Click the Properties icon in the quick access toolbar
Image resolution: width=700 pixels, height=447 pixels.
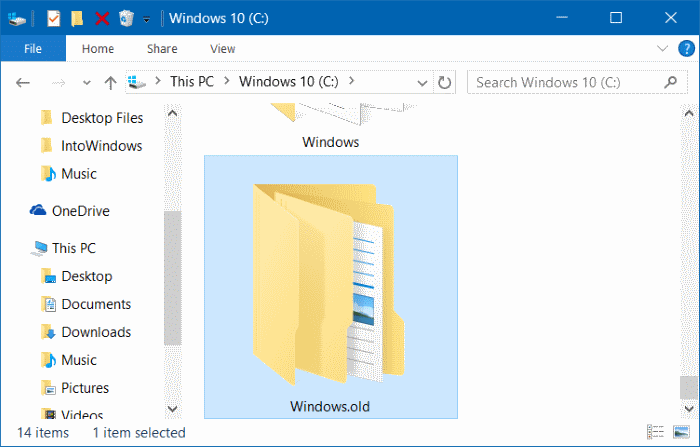(x=54, y=18)
